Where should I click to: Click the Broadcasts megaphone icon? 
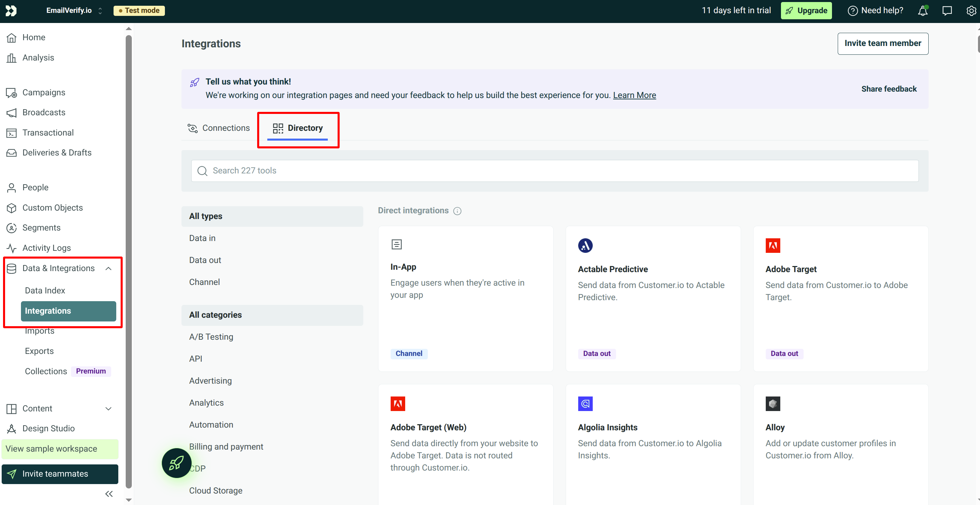(x=12, y=113)
